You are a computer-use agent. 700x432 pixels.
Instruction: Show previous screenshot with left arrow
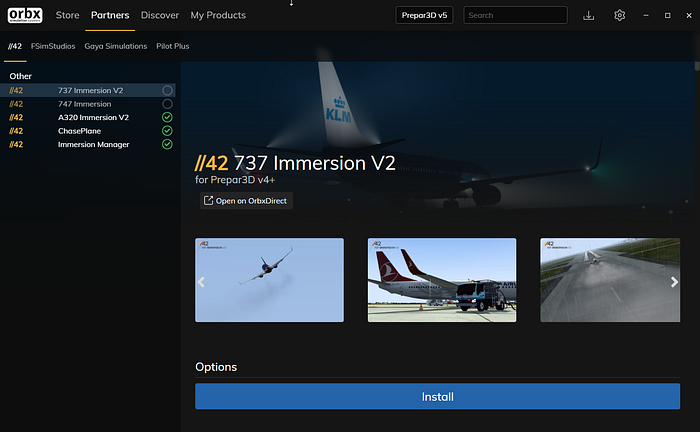[201, 282]
